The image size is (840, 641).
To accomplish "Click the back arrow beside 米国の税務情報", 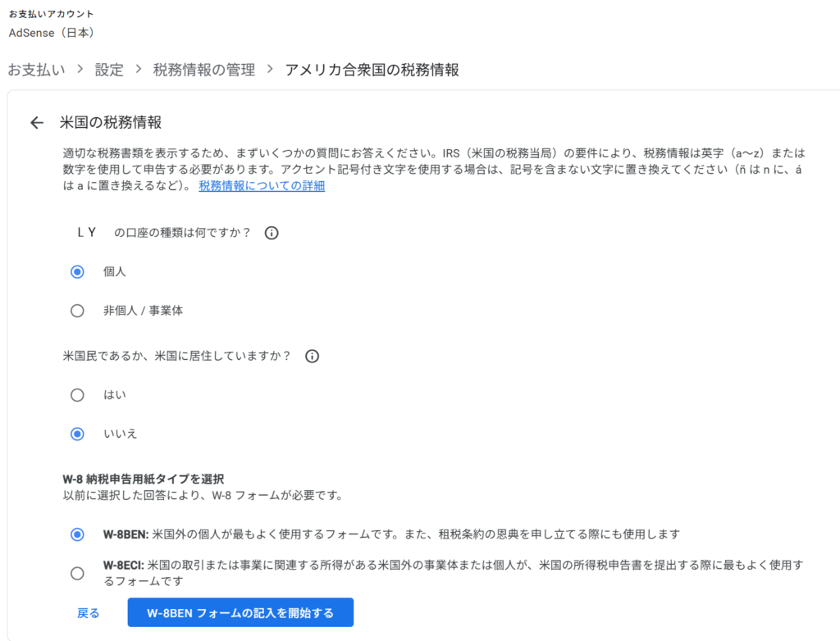I will click(x=36, y=121).
